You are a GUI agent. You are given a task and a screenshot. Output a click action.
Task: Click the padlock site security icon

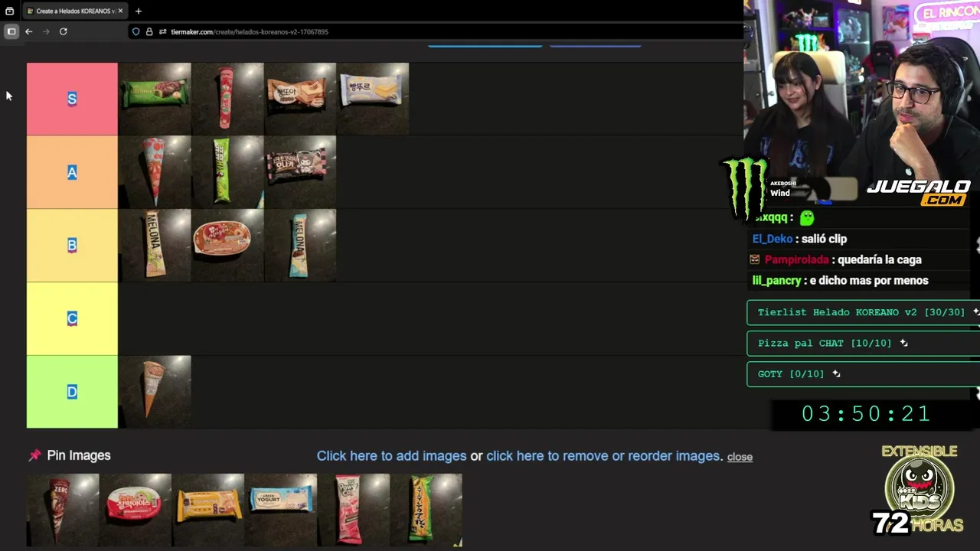[149, 31]
